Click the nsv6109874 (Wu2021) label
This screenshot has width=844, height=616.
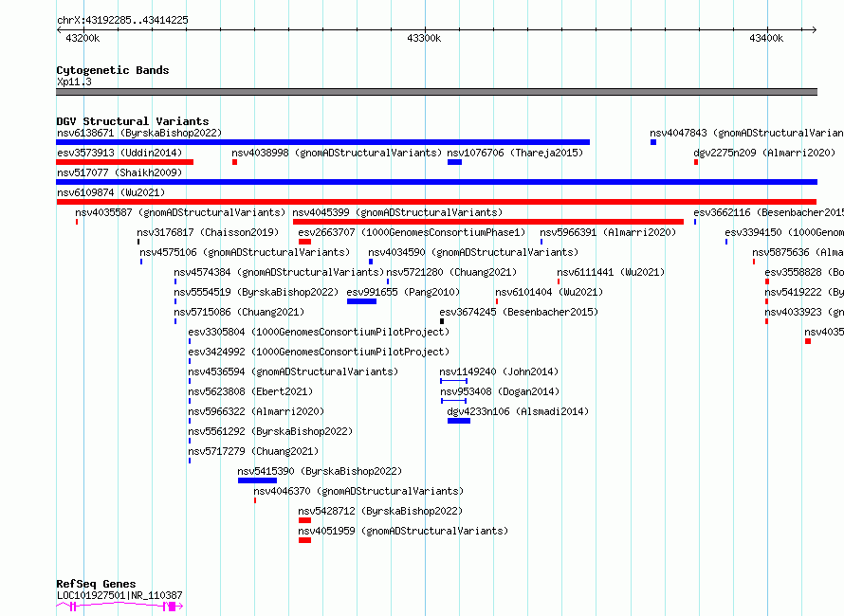[x=111, y=192]
